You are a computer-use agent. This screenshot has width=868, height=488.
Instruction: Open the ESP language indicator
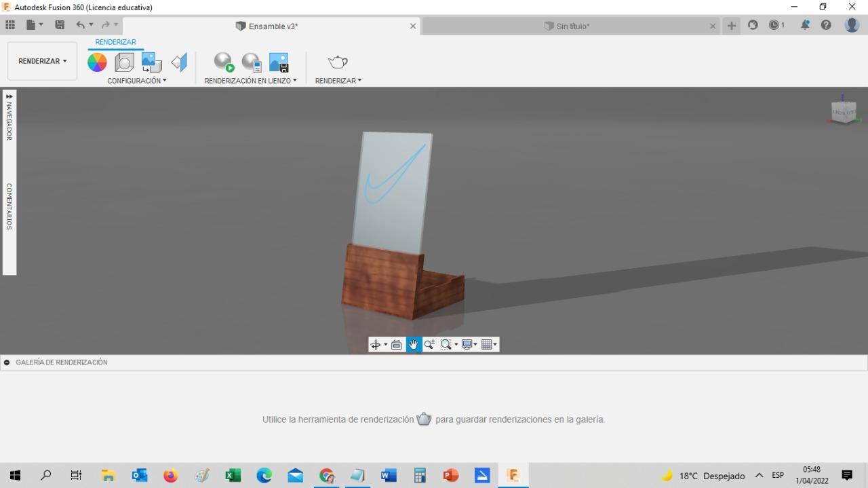click(778, 476)
